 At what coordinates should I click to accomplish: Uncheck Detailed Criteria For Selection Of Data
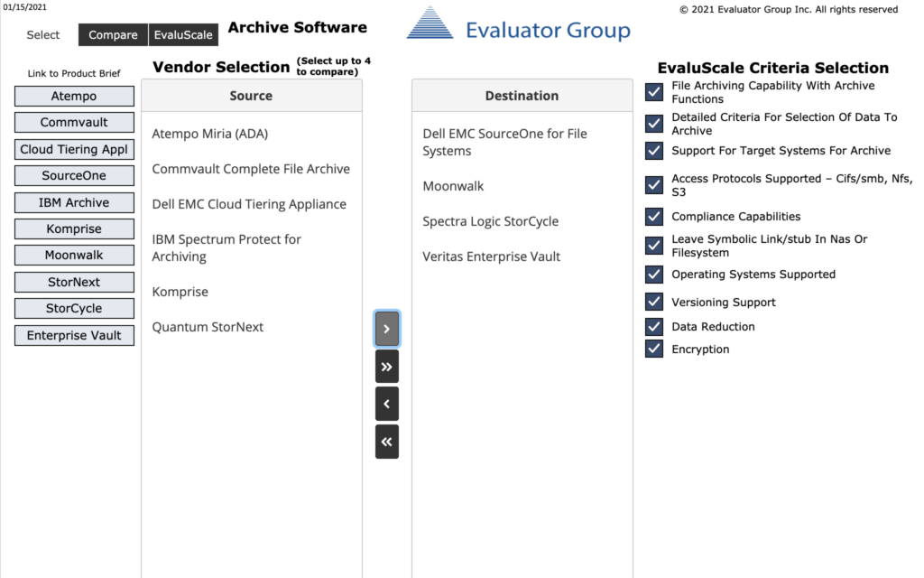tap(653, 124)
